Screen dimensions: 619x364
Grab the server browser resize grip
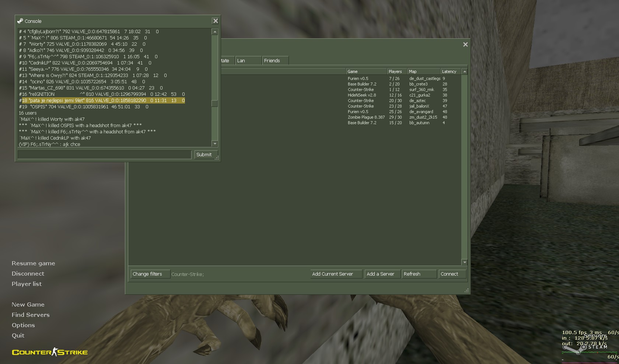(466, 291)
